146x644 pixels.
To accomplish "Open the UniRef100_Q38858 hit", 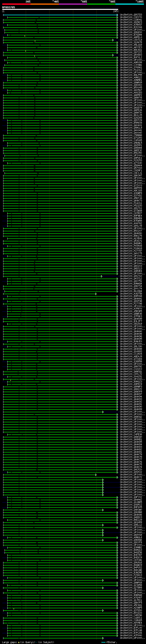I will click(x=131, y=361).
